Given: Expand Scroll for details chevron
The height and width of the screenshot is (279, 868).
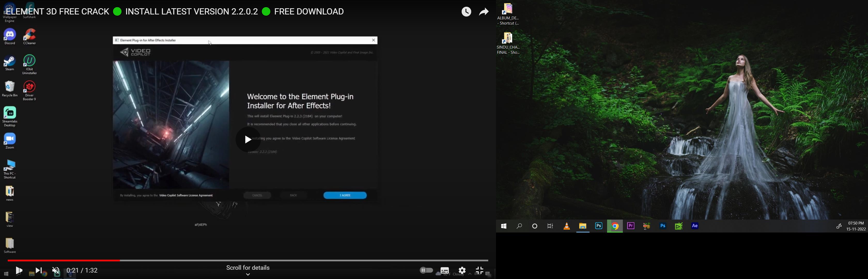Looking at the screenshot, I should click(248, 275).
